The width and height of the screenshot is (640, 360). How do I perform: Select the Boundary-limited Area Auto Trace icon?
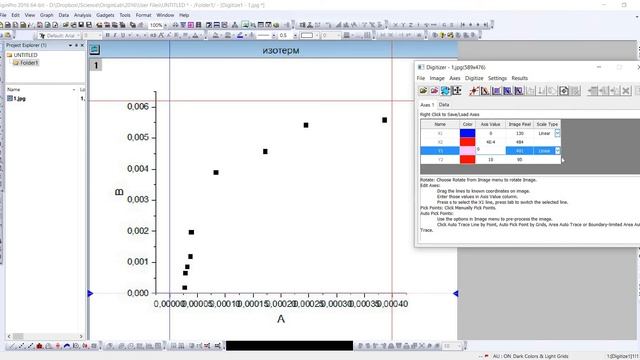point(518,91)
